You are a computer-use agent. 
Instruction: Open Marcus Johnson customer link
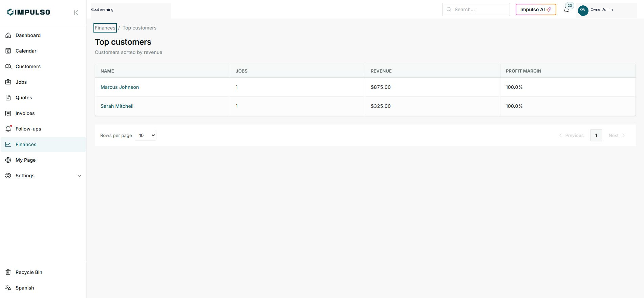click(120, 87)
